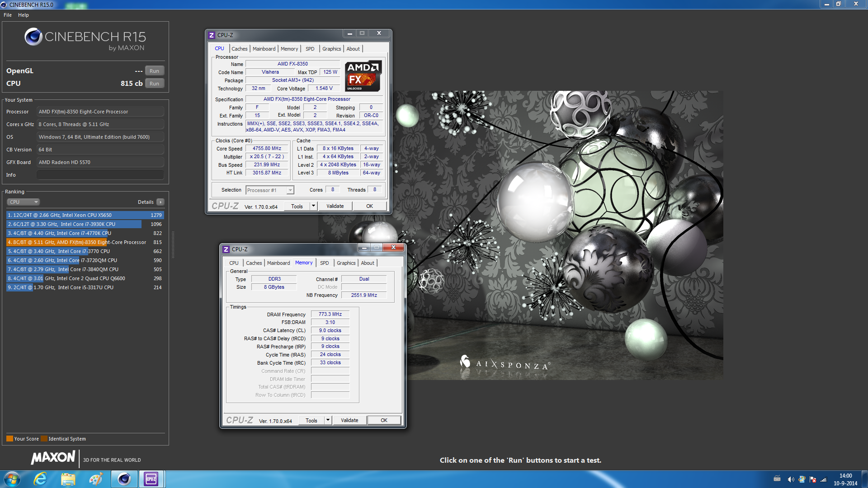The width and height of the screenshot is (868, 488).
Task: Open the File menu
Action: tap(8, 15)
